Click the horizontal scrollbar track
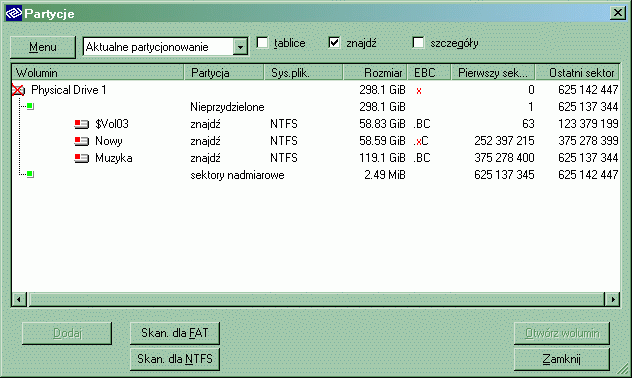 [x=316, y=299]
